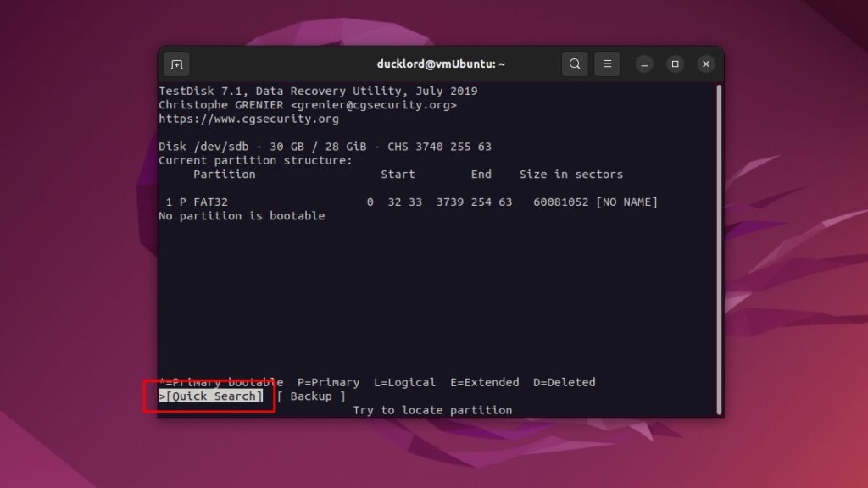Click the terminal search magnifier icon

pyautogui.click(x=575, y=64)
